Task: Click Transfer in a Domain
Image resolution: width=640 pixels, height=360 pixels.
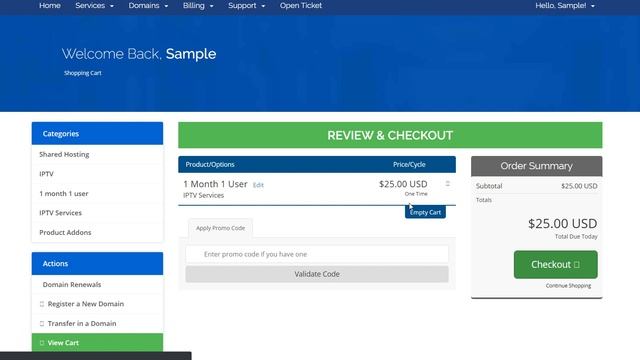Action: tap(97, 323)
